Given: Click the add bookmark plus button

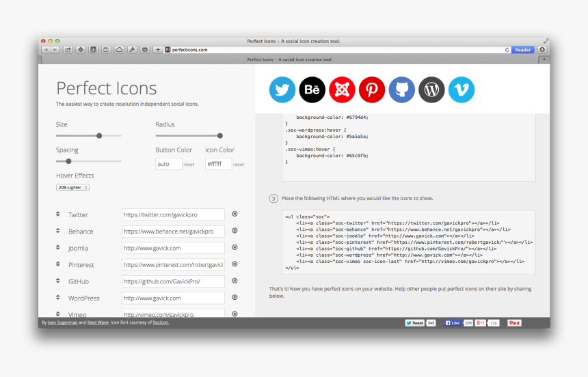Looking at the screenshot, I should point(158,50).
